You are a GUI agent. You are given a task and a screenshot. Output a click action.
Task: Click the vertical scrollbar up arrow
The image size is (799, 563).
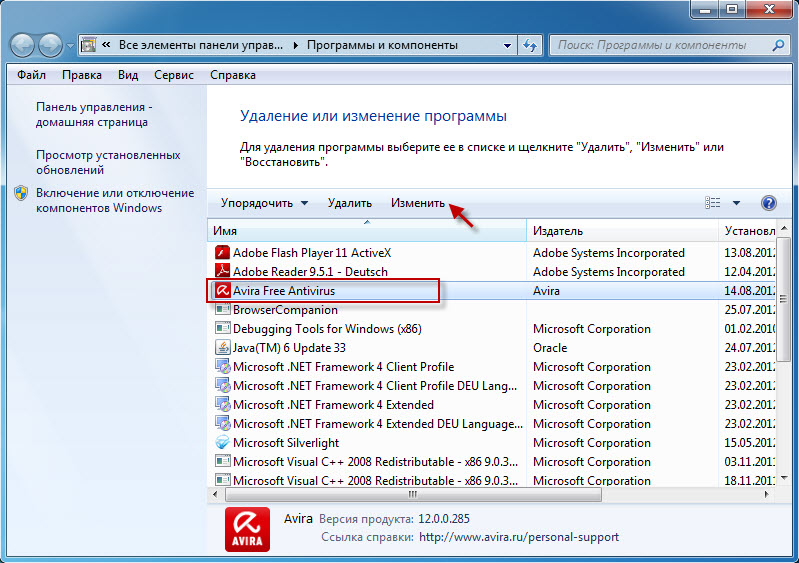point(784,227)
